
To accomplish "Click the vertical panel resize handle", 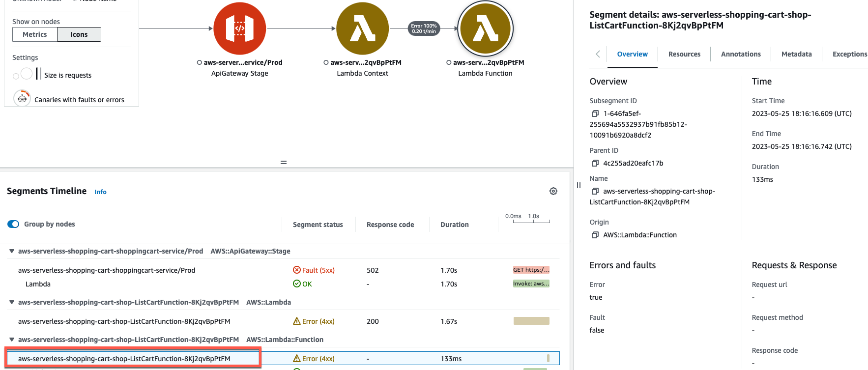I will click(x=579, y=185).
